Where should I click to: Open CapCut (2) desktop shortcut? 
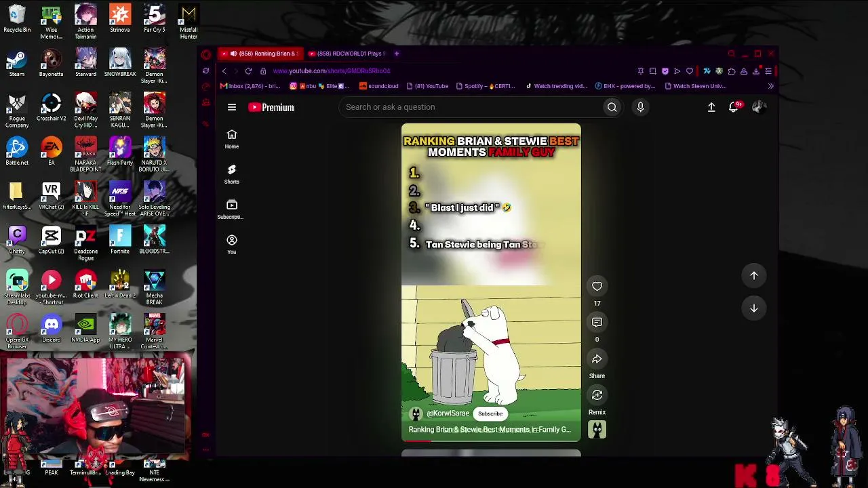pyautogui.click(x=51, y=241)
